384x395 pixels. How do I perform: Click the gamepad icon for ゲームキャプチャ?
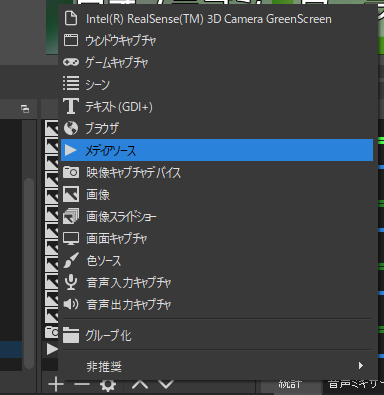[x=71, y=62]
